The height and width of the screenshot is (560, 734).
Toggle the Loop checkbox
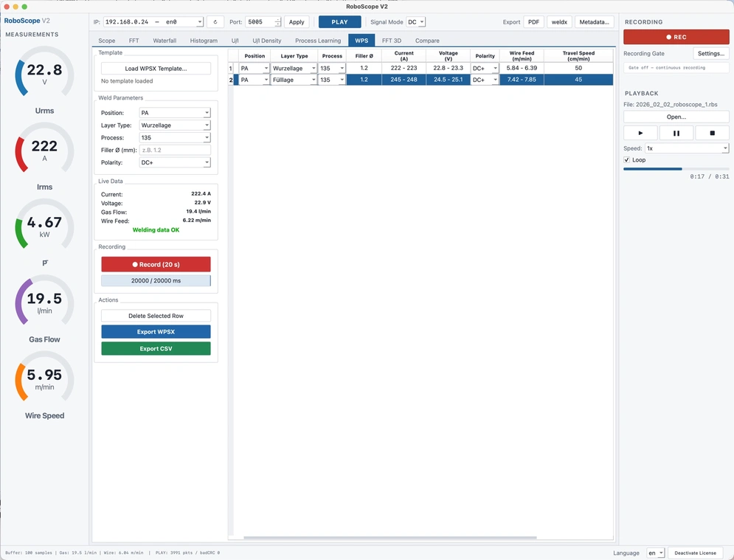627,160
